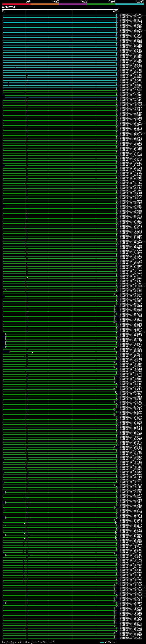
Task: Select hit UniRef100_B9NBU7
Action: pyautogui.click(x=131, y=27)
